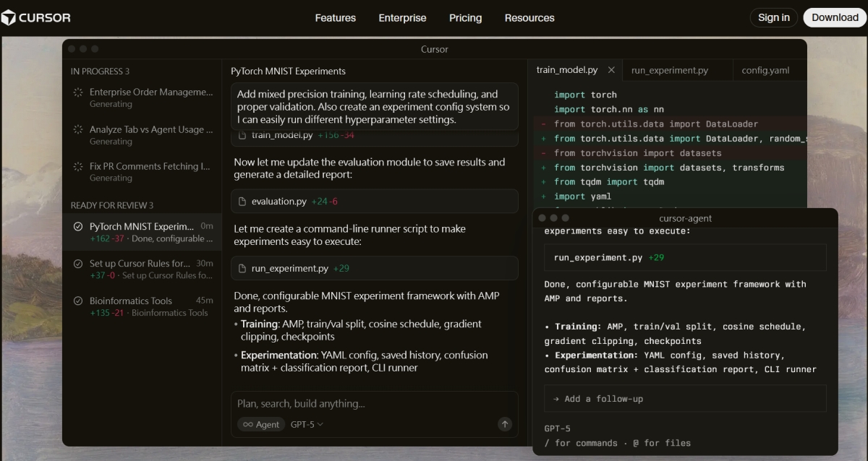Click the file icon beside run_experiment.py in chat
This screenshot has height=461, width=868.
point(243,268)
